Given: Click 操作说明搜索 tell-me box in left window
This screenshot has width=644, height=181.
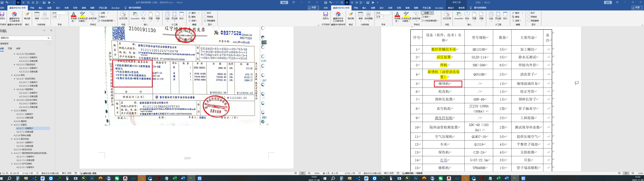Looking at the screenshot, I should click(x=135, y=8).
